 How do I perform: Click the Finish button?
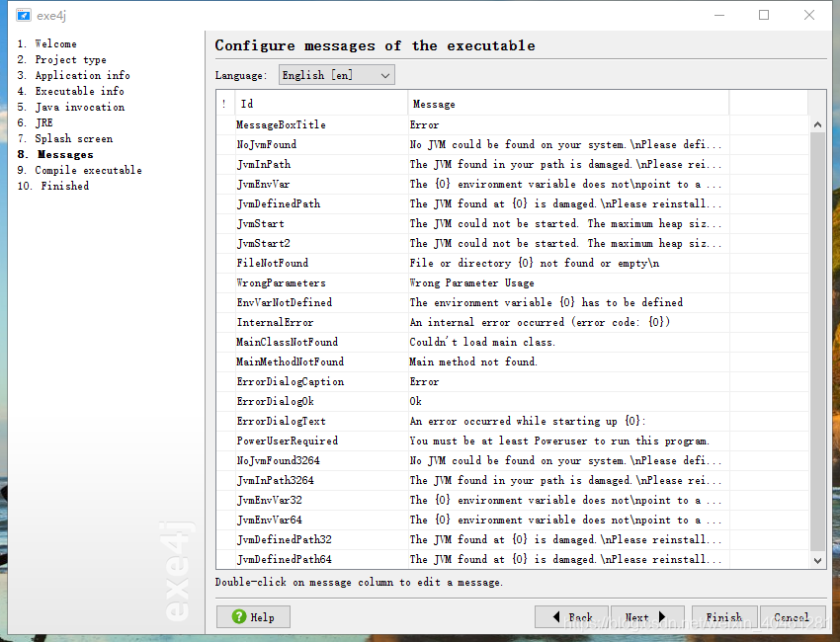tap(724, 616)
